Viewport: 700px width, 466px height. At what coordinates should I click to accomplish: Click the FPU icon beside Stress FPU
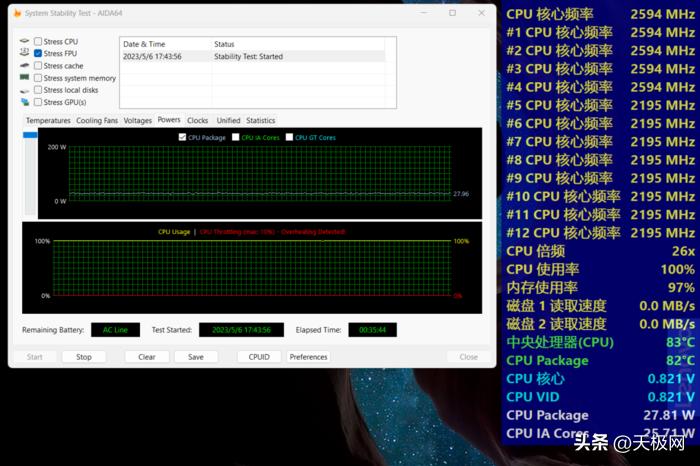[x=25, y=53]
